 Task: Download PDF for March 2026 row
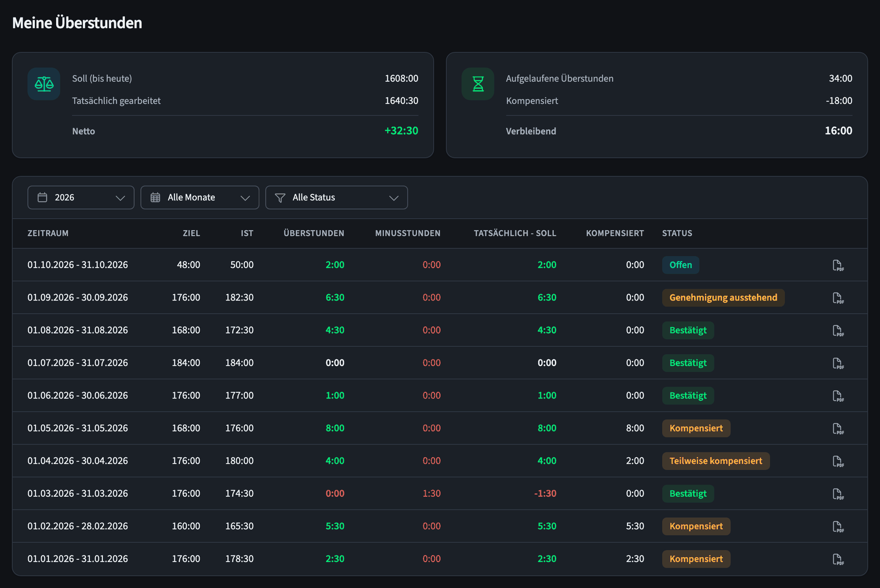[838, 493]
